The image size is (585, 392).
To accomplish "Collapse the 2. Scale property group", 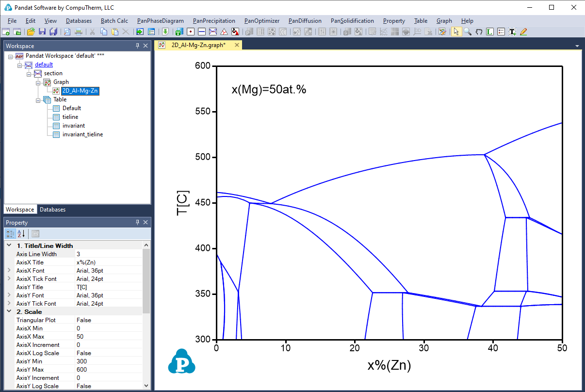I will (x=9, y=311).
